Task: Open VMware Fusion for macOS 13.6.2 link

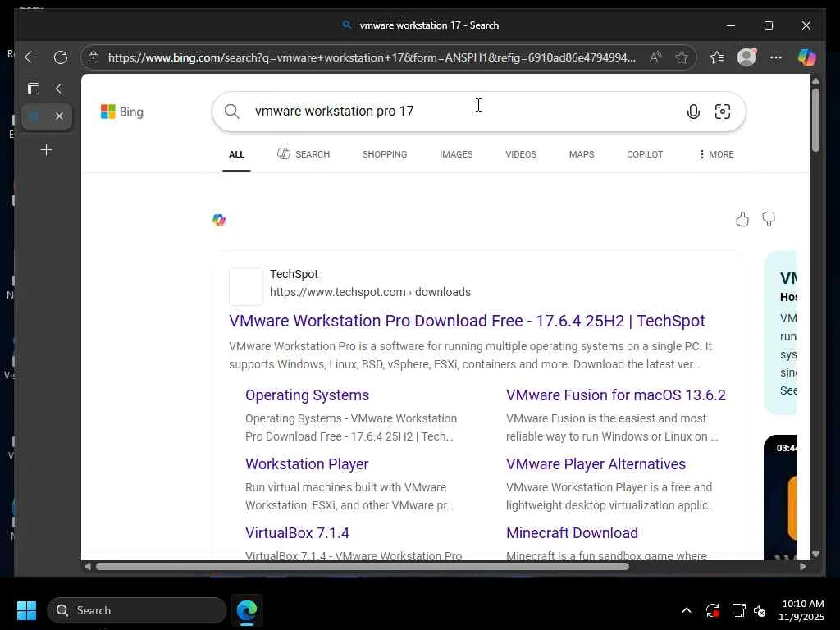Action: pyautogui.click(x=615, y=395)
